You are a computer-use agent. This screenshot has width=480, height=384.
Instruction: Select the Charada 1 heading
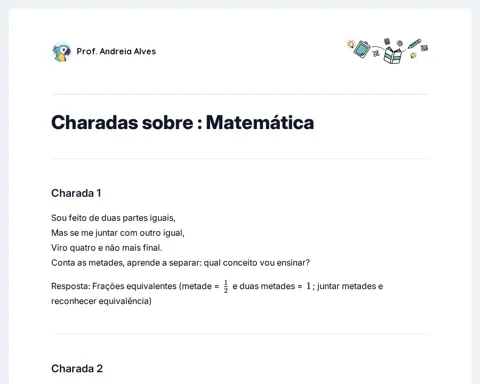tap(76, 193)
